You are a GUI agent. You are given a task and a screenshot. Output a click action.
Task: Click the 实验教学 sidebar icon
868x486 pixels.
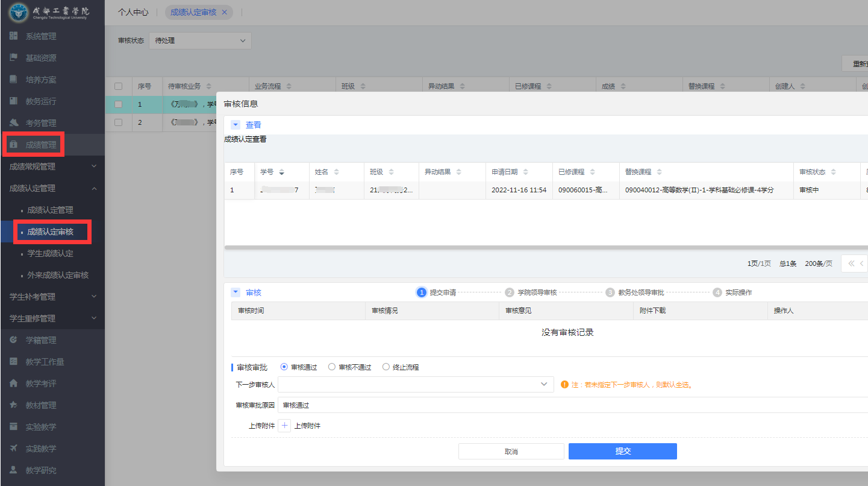tap(14, 427)
